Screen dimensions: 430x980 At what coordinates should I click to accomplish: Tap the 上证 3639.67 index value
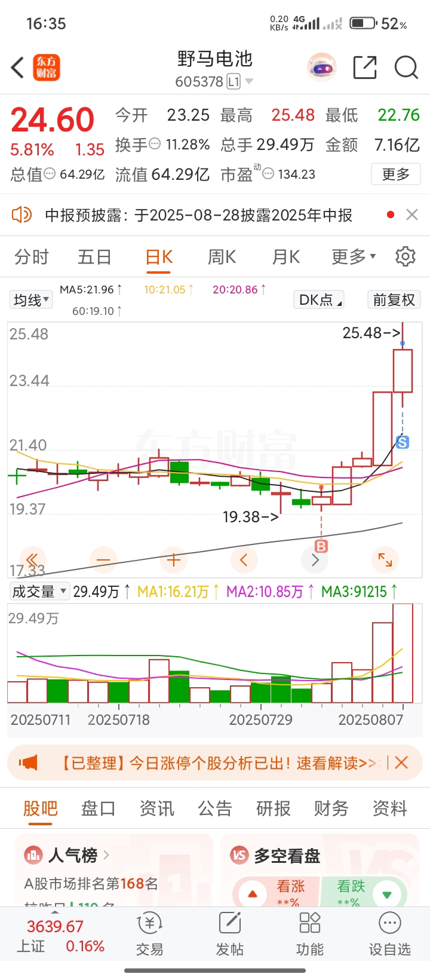click(55, 926)
